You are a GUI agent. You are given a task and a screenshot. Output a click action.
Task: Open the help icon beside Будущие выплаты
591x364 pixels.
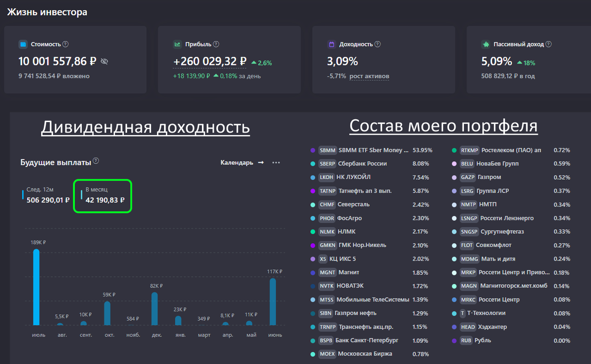[x=96, y=161]
